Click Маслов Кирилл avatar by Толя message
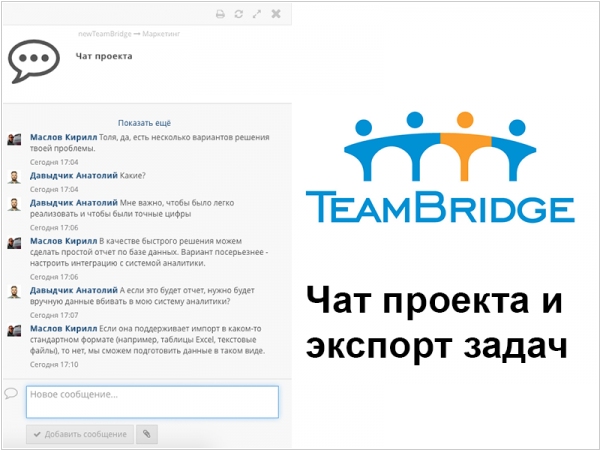 click(14, 139)
